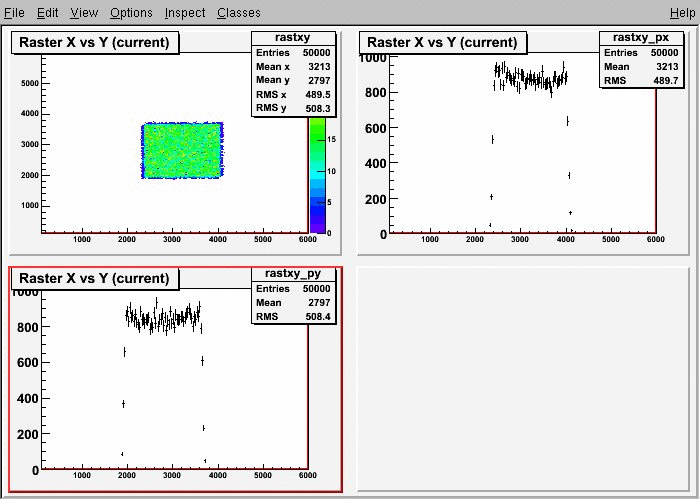Click the y-axis label 0 in the rastxy_py plot
This screenshot has width=700, height=500.
coord(35,470)
